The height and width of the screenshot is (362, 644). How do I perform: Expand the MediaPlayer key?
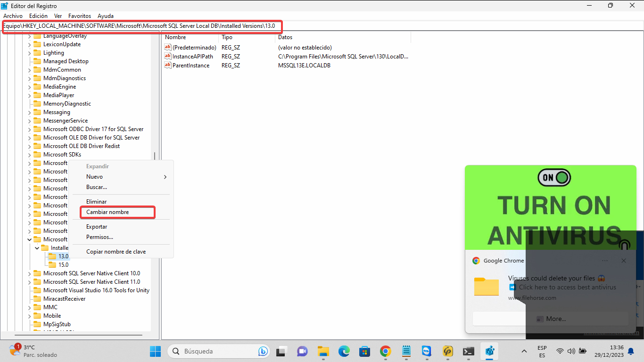(x=29, y=95)
